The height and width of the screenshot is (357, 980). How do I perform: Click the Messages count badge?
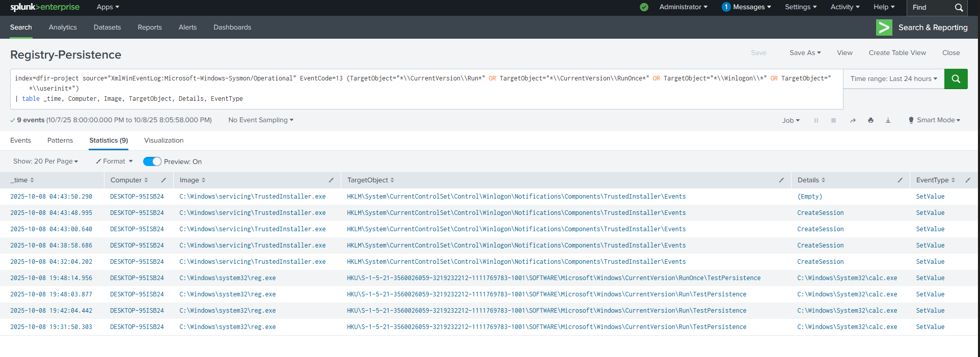pos(726,7)
